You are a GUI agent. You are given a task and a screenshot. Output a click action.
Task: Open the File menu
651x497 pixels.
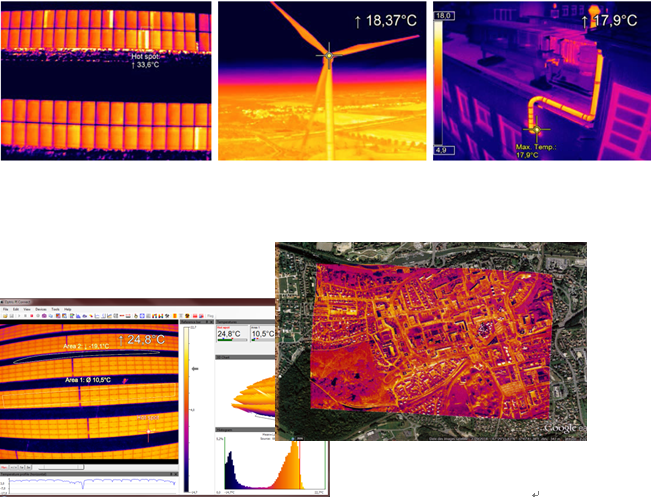(5, 309)
